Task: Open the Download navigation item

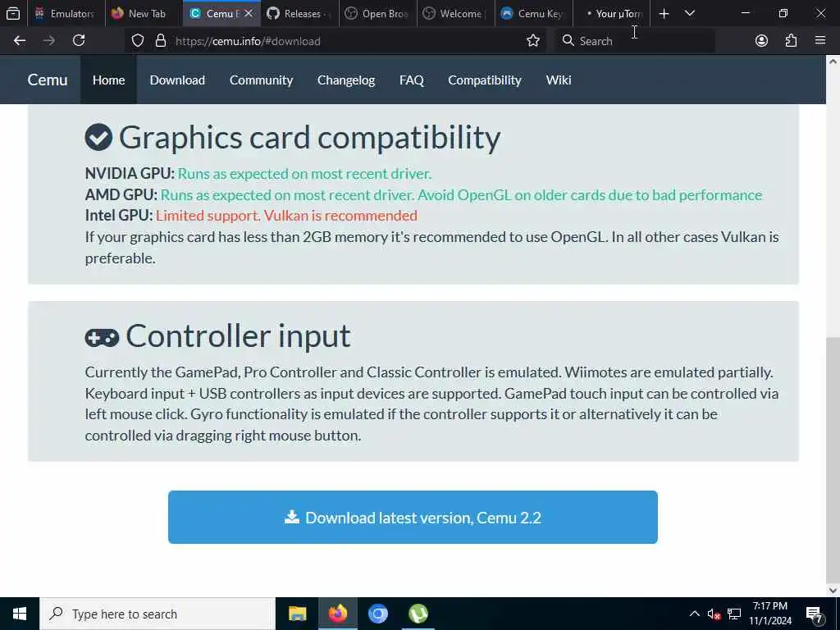Action: coord(177,80)
